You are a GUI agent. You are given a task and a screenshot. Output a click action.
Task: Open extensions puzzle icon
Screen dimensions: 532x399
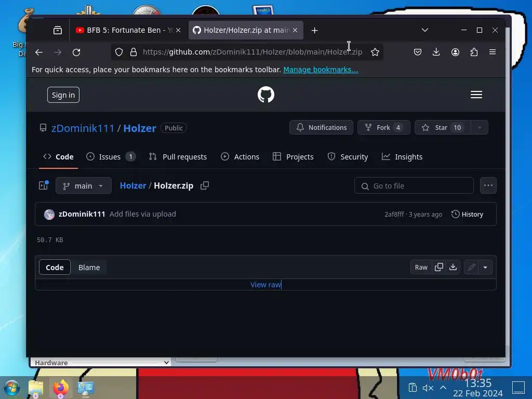click(474, 52)
